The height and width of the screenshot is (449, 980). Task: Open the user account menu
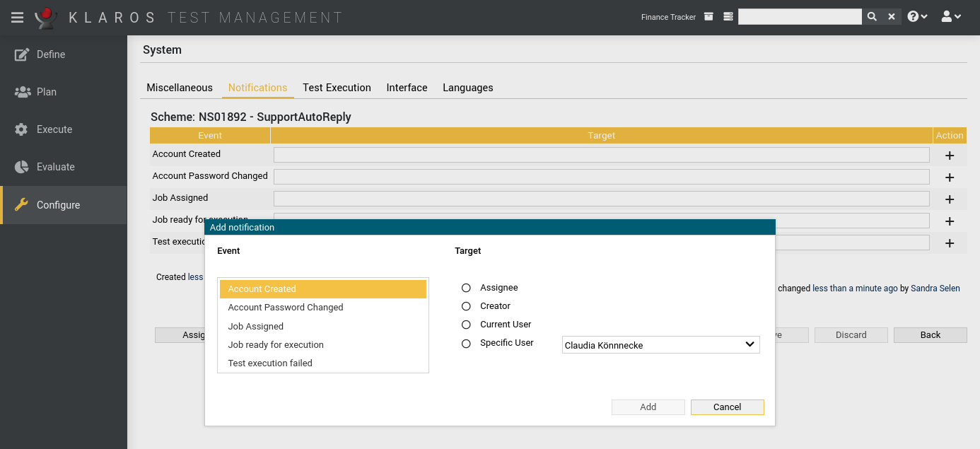[x=951, y=17]
